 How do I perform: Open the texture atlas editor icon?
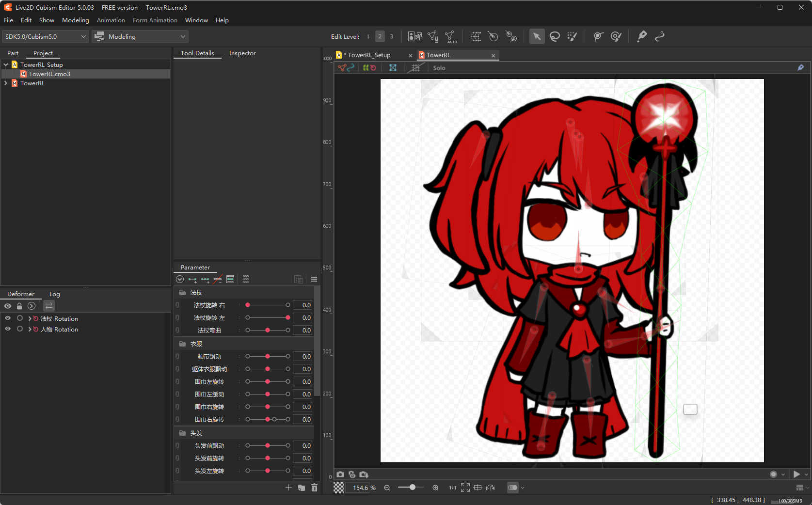pos(414,36)
